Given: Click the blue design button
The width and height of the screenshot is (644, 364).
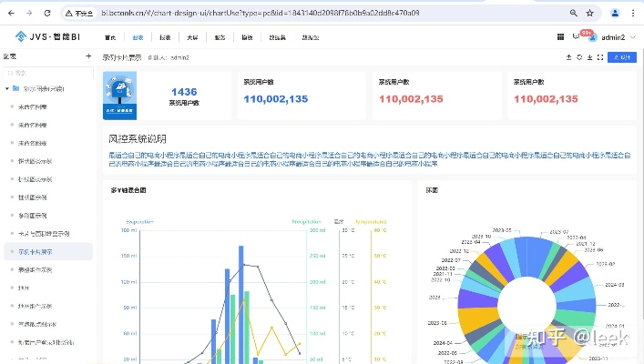Looking at the screenshot, I should coord(622,56).
